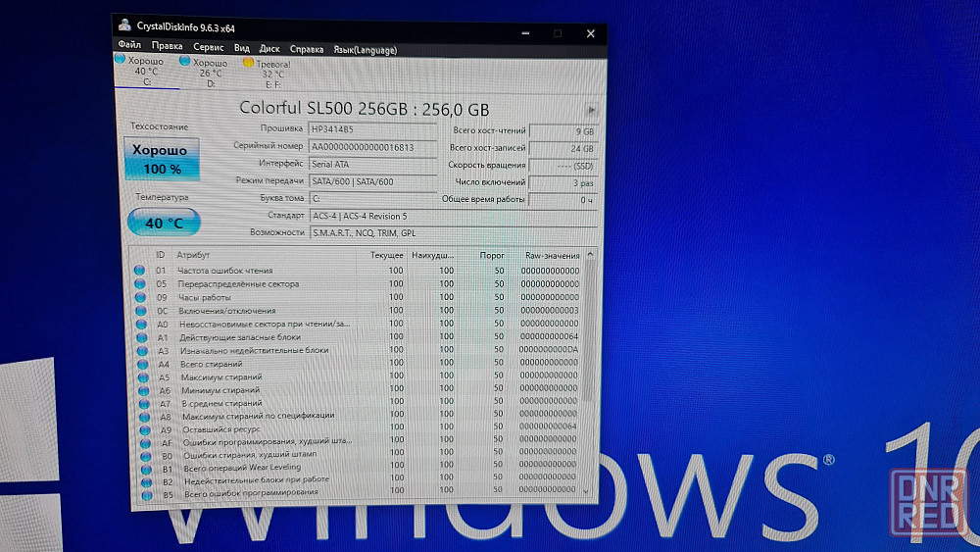The width and height of the screenshot is (980, 552).
Task: Click total host writes value 24 GB
Action: pos(563,149)
